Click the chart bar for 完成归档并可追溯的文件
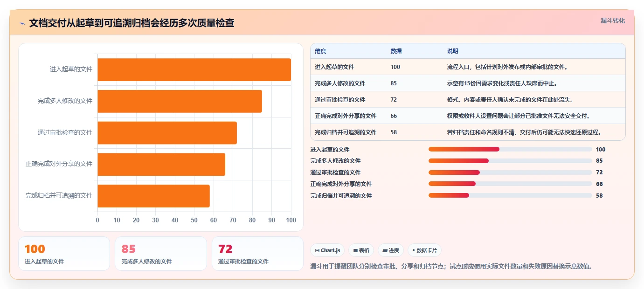The height and width of the screenshot is (289, 644). pyautogui.click(x=153, y=196)
